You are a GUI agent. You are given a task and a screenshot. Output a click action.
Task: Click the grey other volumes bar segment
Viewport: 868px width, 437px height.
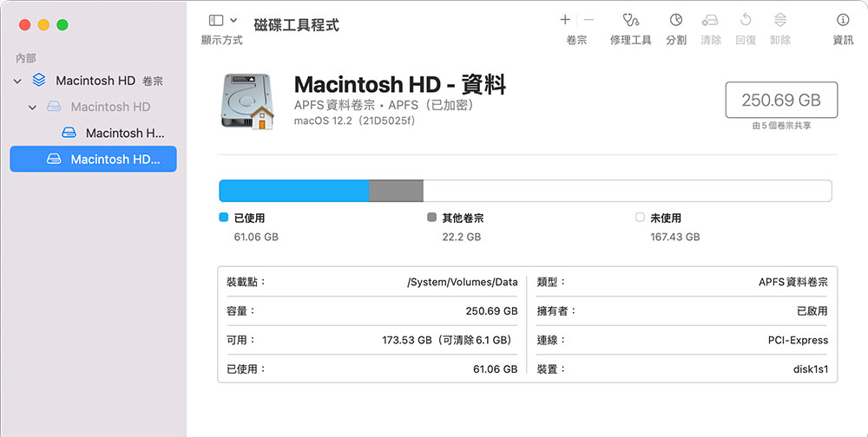(396, 191)
